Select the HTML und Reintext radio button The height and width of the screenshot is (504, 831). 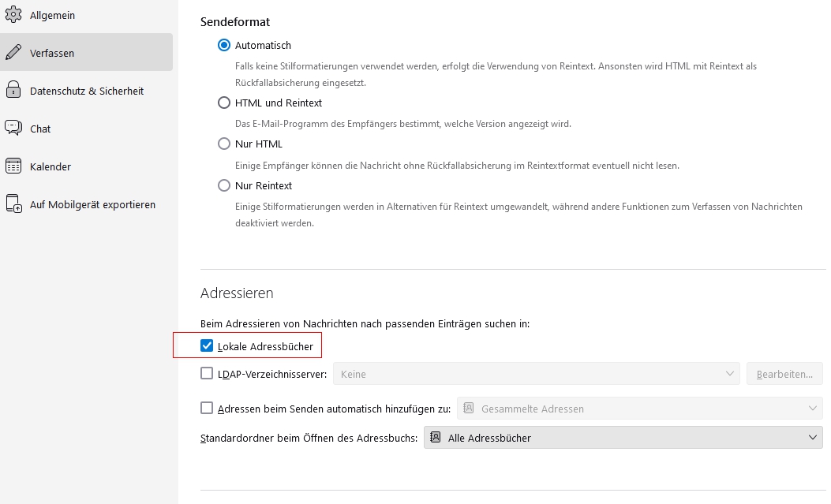point(224,103)
